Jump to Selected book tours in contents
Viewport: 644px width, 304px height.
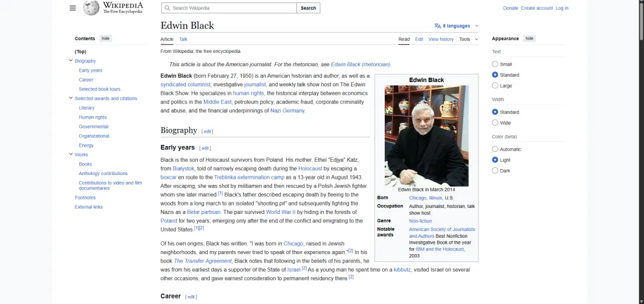click(99, 89)
